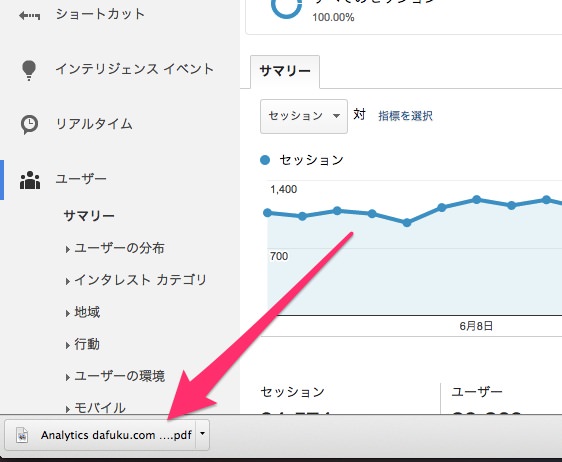Open インテリジェンス イベント in sidebar
The height and width of the screenshot is (462, 562).
click(135, 69)
